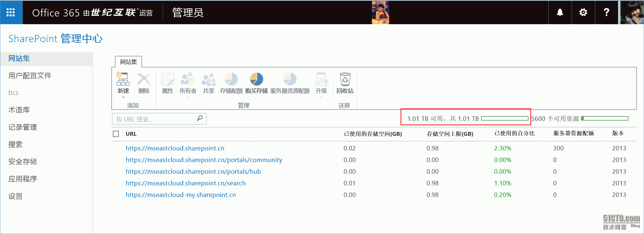Open the notifications bell
Image resolution: width=644 pixels, height=234 pixels.
[560, 12]
